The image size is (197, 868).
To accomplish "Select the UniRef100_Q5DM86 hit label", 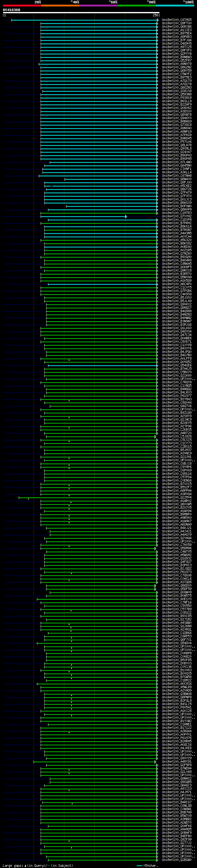I will click(x=177, y=548).
